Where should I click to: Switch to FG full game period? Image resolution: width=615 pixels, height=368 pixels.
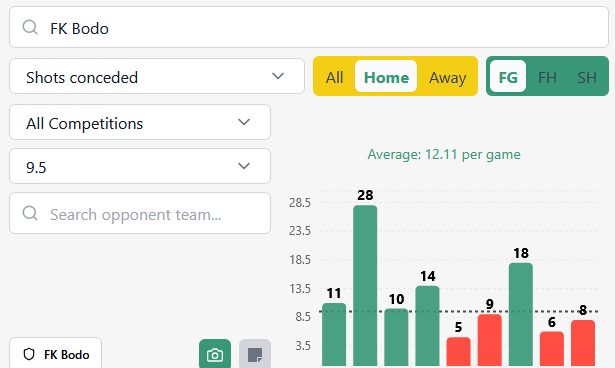508,77
